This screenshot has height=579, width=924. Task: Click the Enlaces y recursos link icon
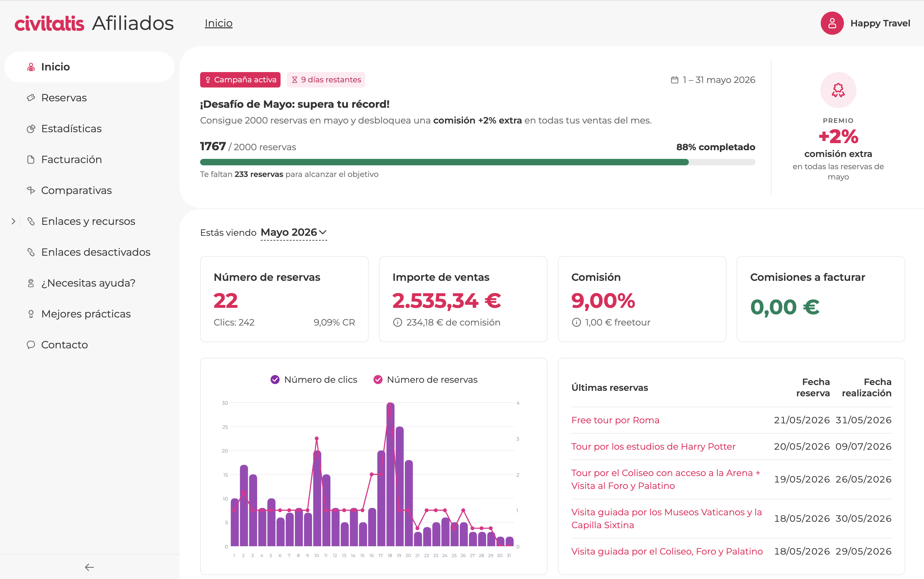(x=31, y=221)
